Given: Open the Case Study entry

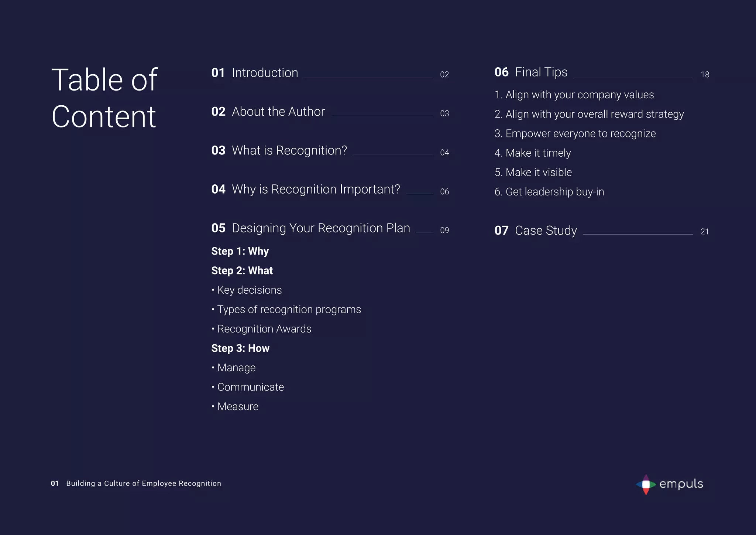Looking at the screenshot, I should (x=545, y=231).
